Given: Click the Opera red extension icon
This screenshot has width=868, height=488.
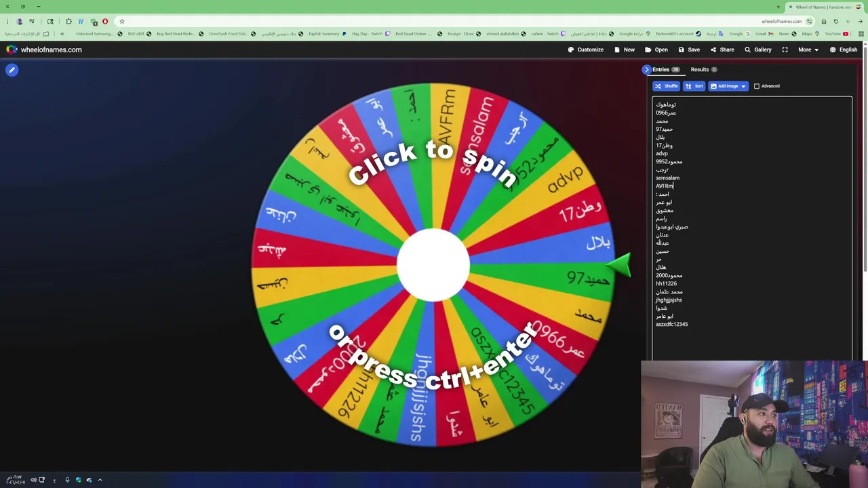Looking at the screenshot, I should (105, 21).
